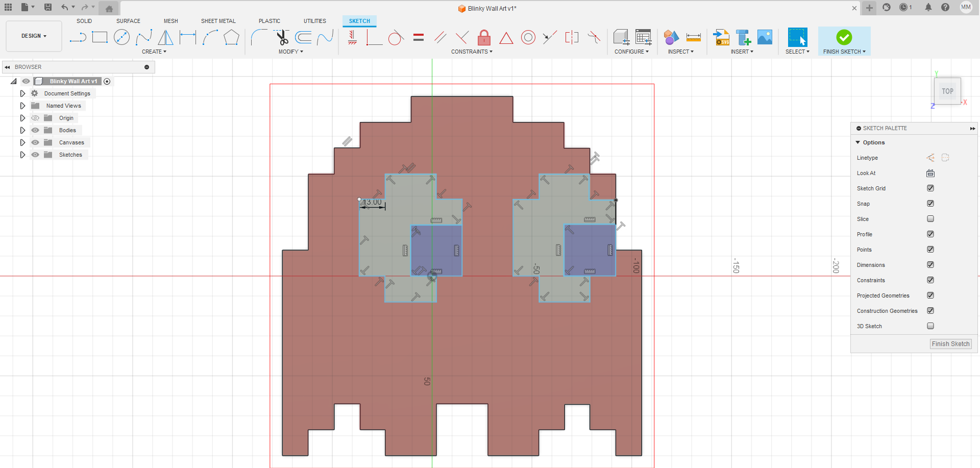This screenshot has width=980, height=468.
Task: Select the Equal constraint icon
Action: [x=419, y=37]
